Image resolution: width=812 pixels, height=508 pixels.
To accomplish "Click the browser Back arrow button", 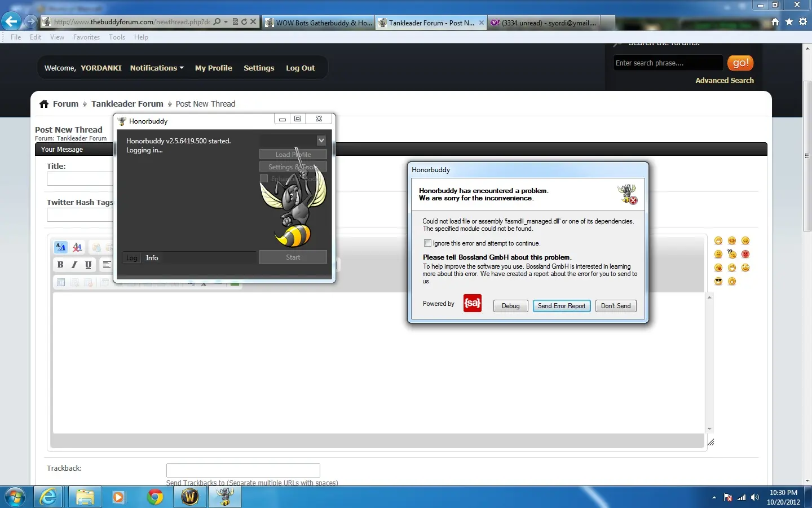I will coord(11,22).
